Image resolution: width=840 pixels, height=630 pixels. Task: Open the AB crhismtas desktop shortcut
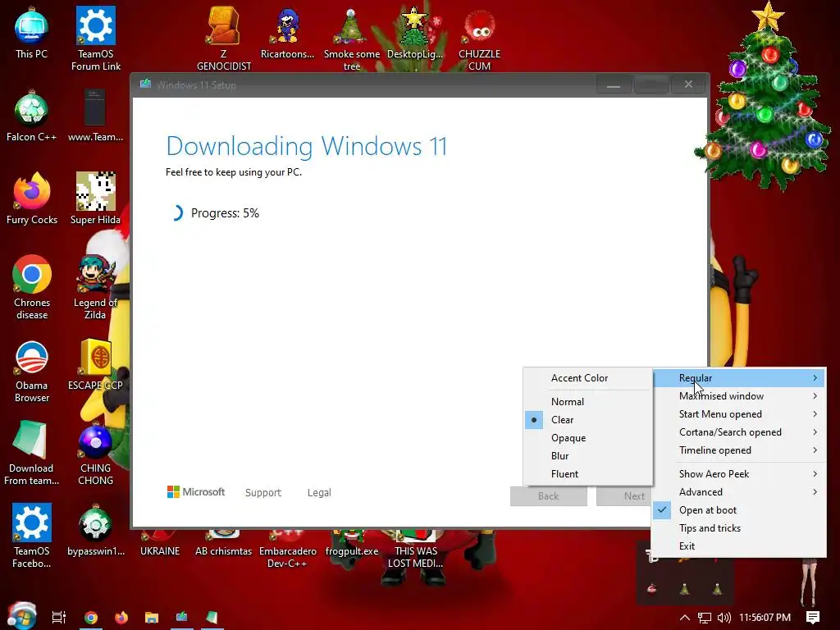click(x=223, y=544)
